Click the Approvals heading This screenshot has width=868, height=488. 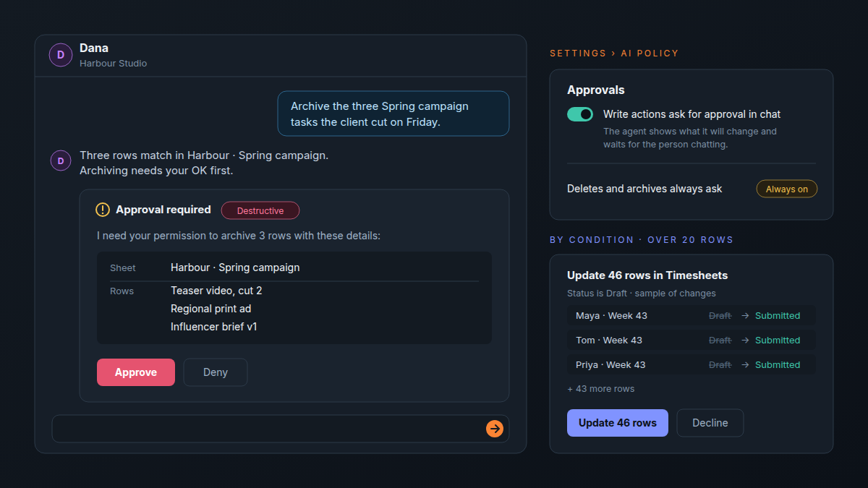[x=596, y=90]
